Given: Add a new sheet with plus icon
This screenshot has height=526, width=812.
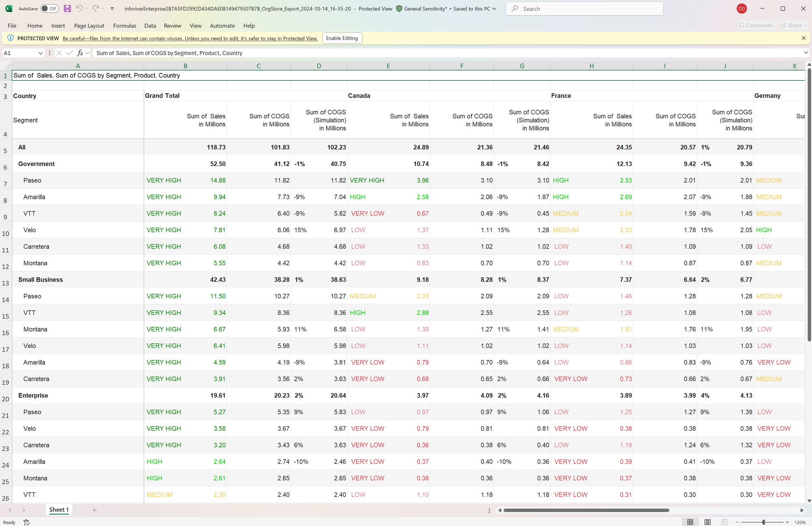Looking at the screenshot, I should coord(94,510).
